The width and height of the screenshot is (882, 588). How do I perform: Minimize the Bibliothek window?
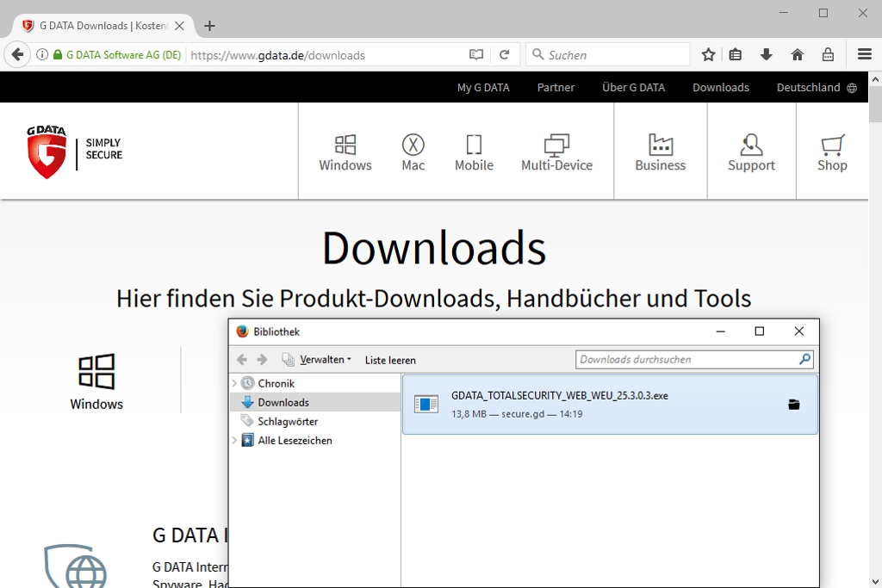[x=721, y=331]
